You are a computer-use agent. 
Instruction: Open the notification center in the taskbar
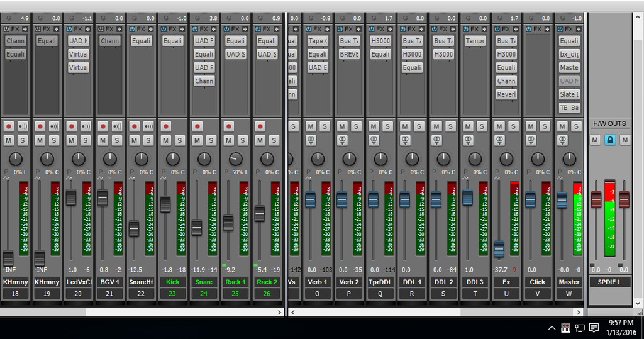click(x=593, y=328)
